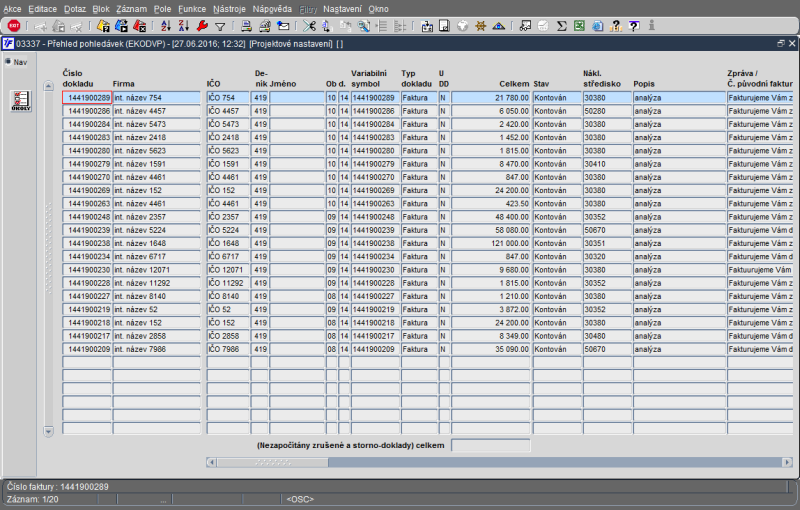The image size is (800, 510).
Task: Click the firm cell 'int. název 4457'
Action: pyautogui.click(x=157, y=111)
